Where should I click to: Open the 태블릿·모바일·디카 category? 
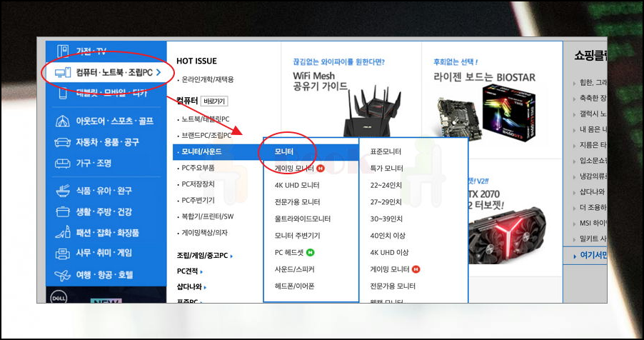[x=111, y=94]
